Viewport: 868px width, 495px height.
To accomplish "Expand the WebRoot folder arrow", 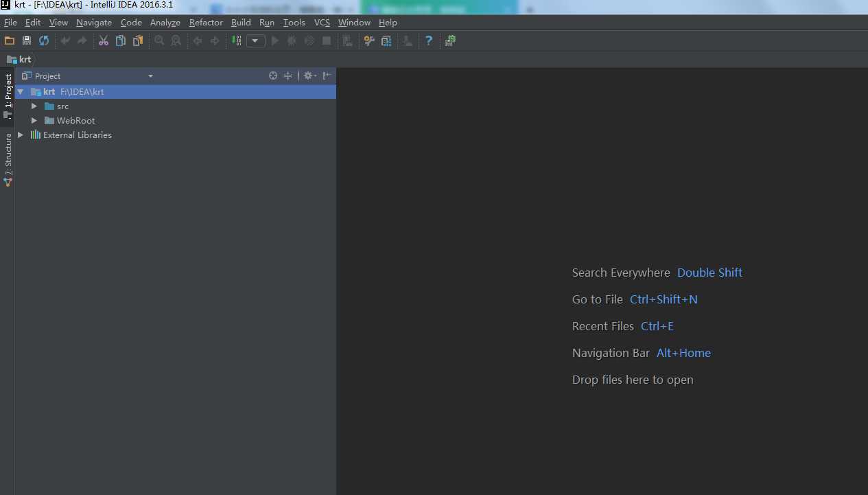I will click(34, 120).
